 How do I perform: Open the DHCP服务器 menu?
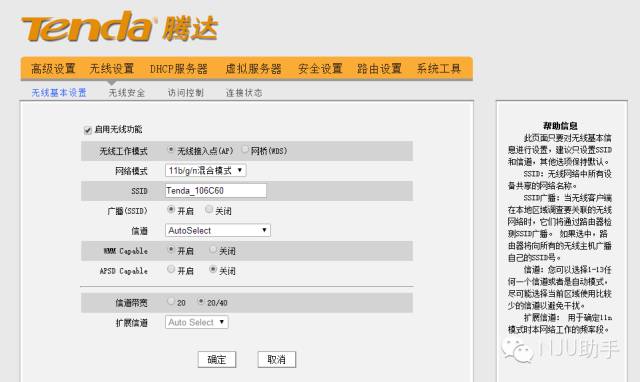(179, 69)
